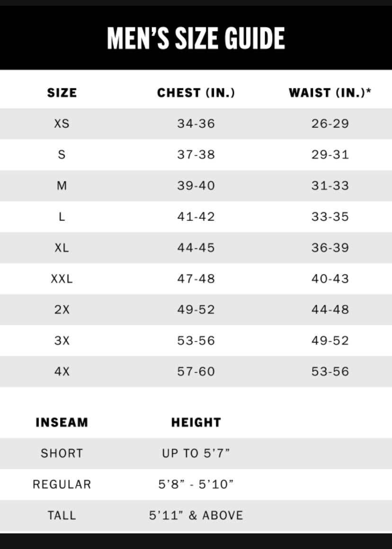392x549 pixels.
Task: Select the HEIGHT header
Action: click(196, 422)
